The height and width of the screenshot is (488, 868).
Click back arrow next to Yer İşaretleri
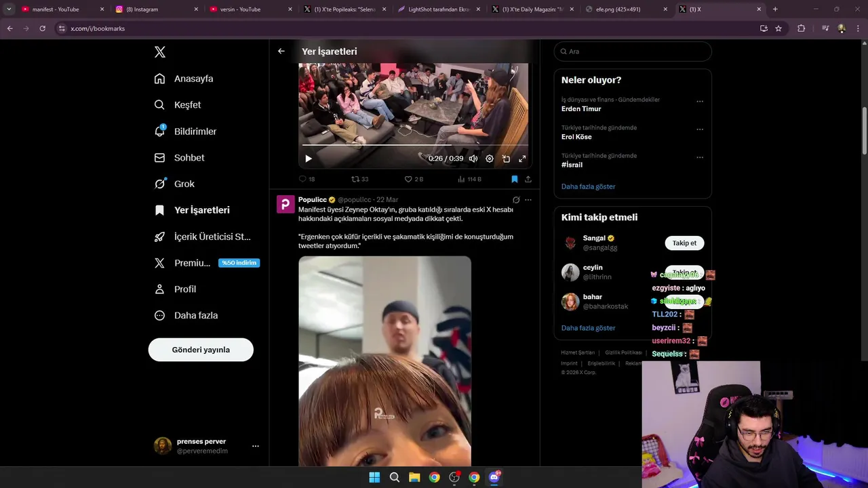[281, 52]
